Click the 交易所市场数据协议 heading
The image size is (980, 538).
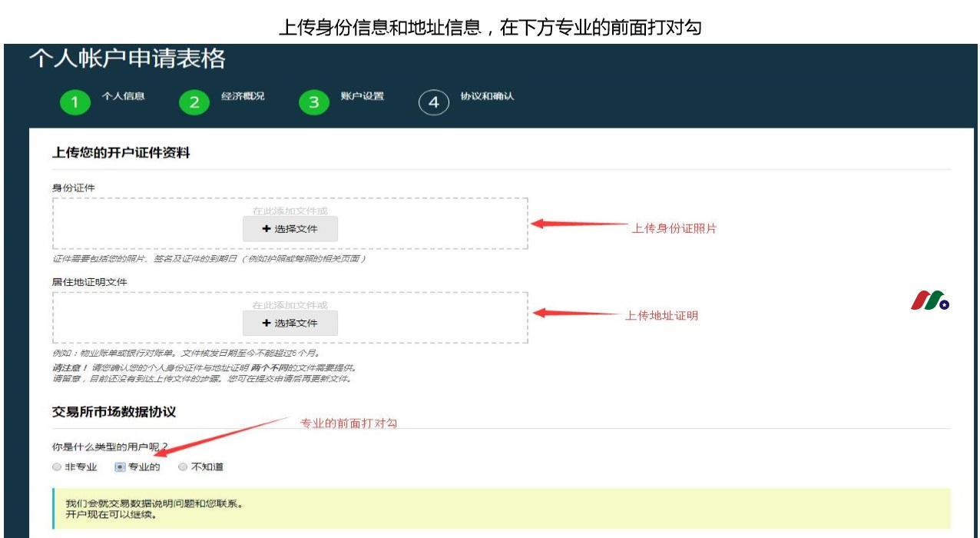(114, 412)
